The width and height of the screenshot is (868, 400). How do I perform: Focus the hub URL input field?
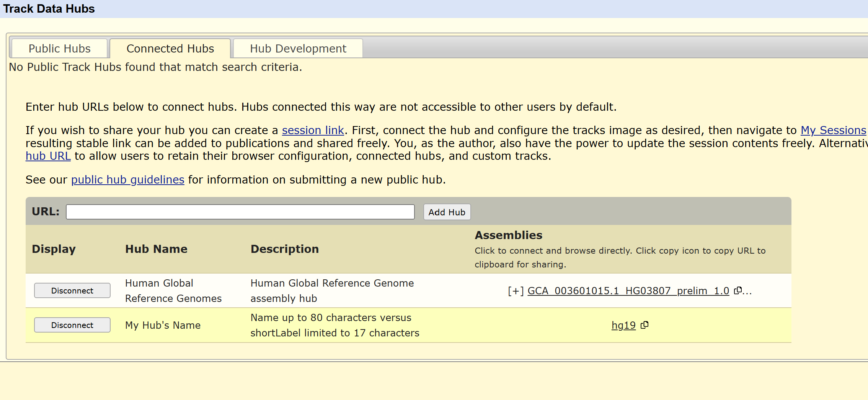coord(240,212)
